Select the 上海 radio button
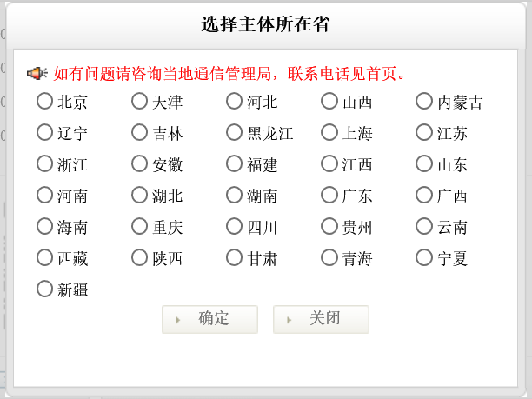 tap(329, 133)
